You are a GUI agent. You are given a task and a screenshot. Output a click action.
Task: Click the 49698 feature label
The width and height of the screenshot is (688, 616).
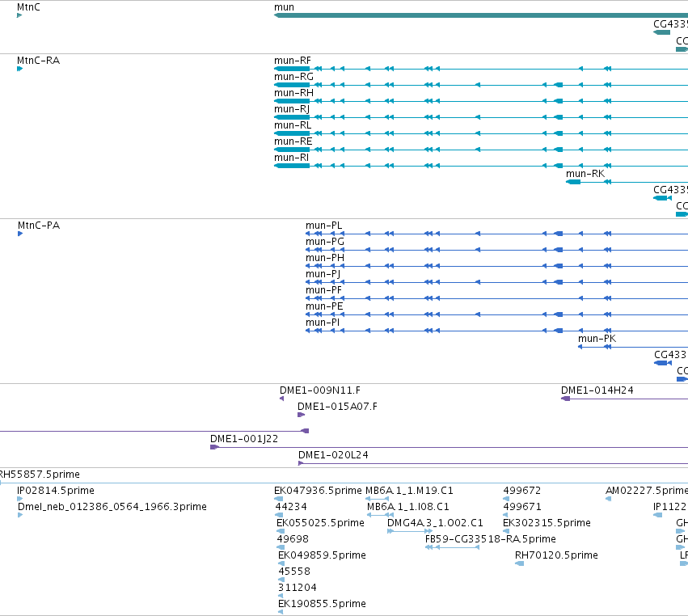coord(293,539)
